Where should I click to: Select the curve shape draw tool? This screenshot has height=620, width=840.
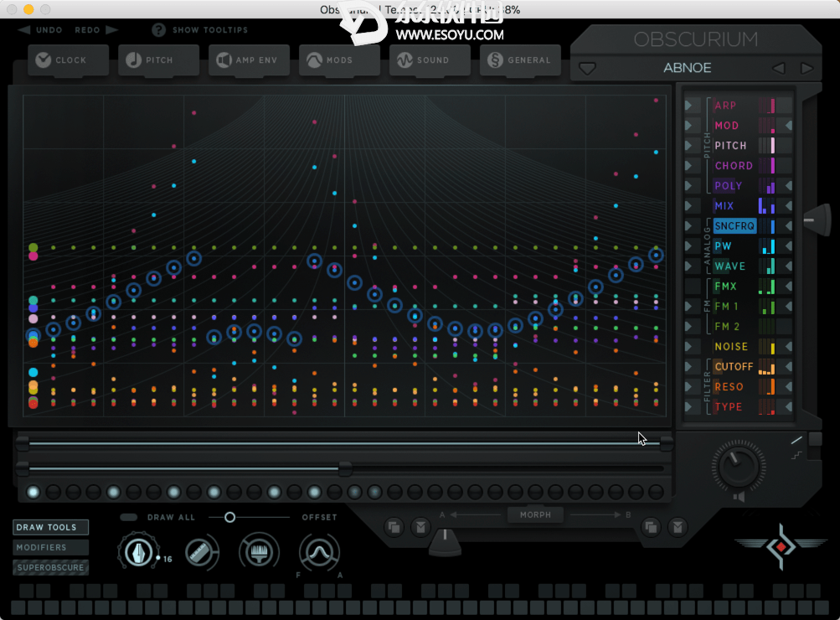pos(319,552)
